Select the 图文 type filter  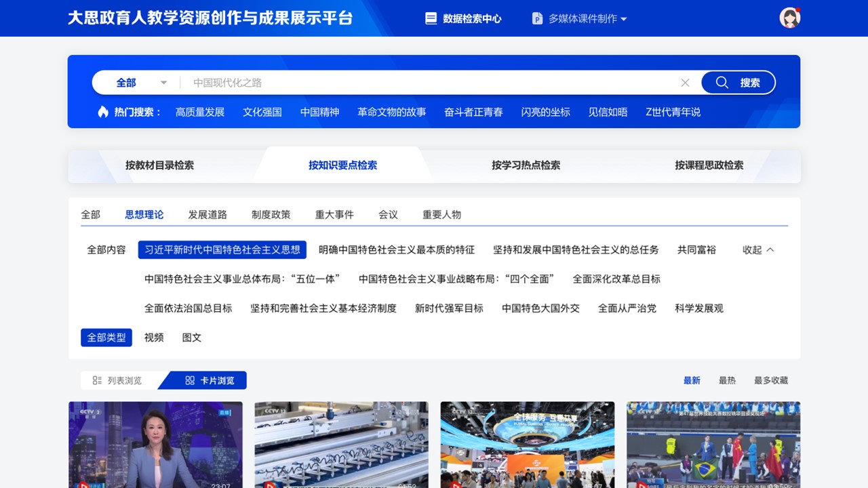click(x=192, y=338)
